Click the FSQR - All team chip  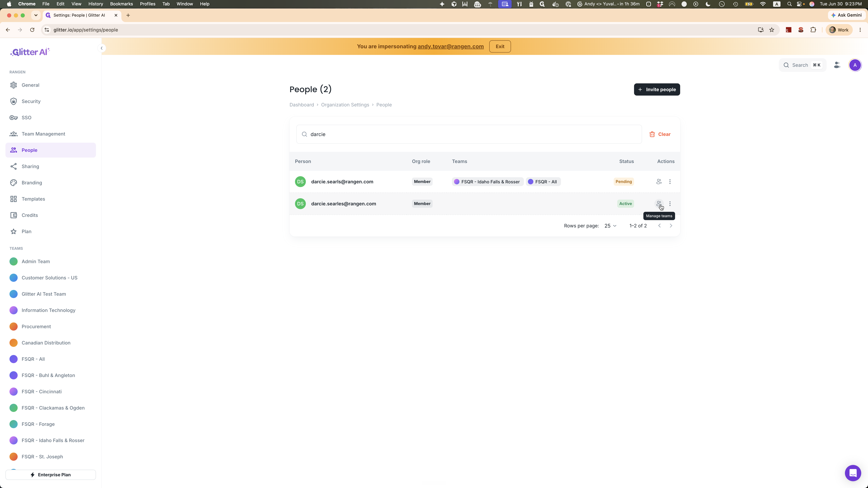543,181
